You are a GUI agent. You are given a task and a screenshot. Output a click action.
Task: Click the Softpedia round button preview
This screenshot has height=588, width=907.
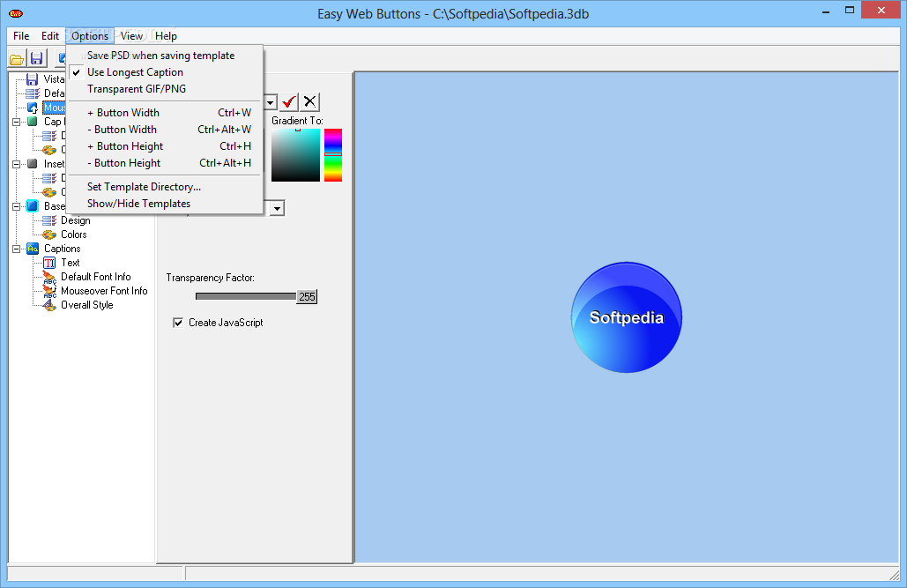627,317
